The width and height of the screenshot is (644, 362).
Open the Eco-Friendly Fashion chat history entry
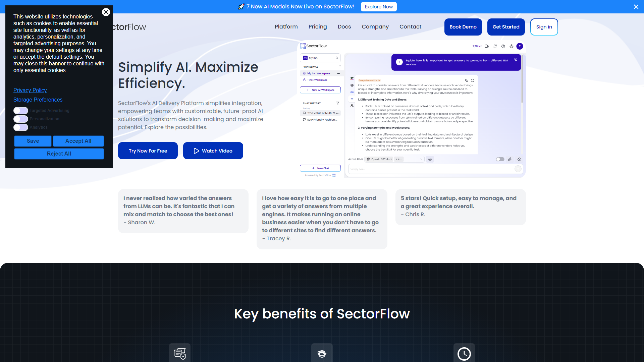pos(320,120)
